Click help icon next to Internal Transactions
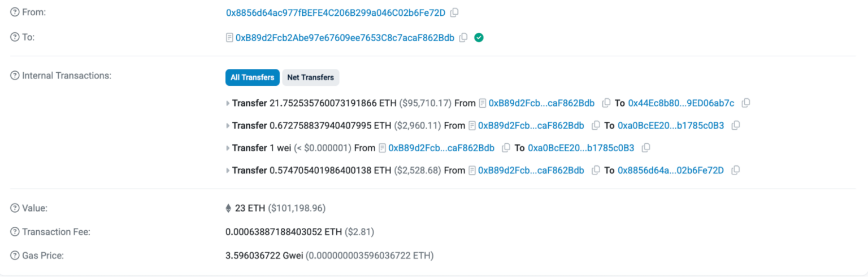The width and height of the screenshot is (868, 277). (15, 76)
